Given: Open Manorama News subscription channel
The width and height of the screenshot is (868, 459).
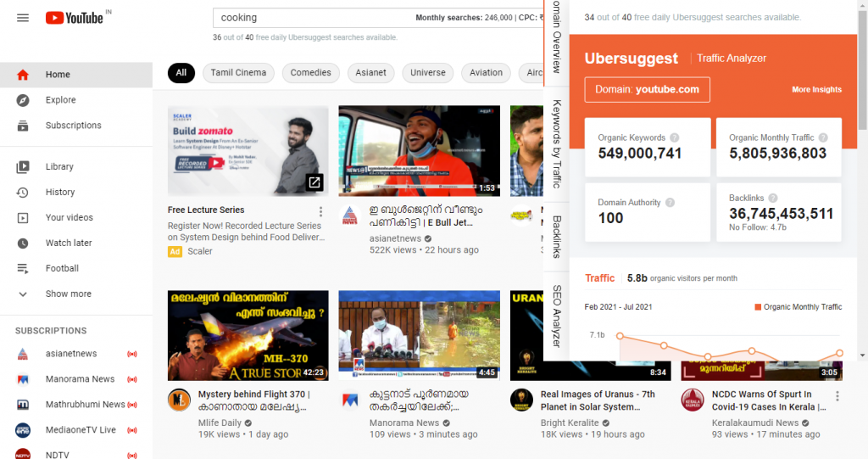Looking at the screenshot, I should (x=76, y=380).
